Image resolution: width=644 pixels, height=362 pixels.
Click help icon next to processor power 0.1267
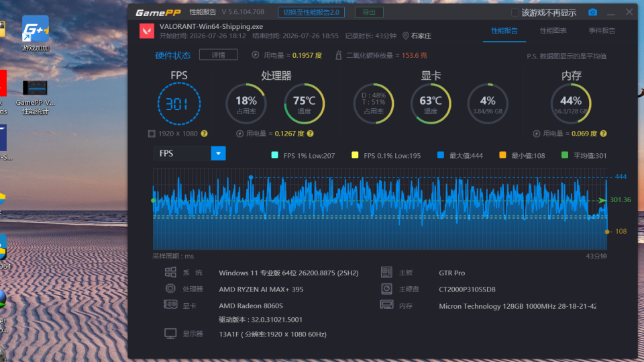310,134
